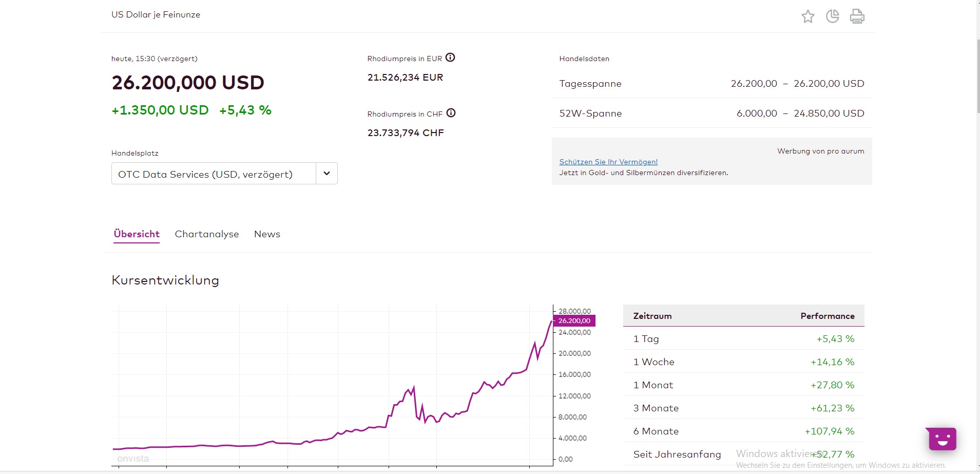Switch to the Übersicht tab

click(137, 234)
